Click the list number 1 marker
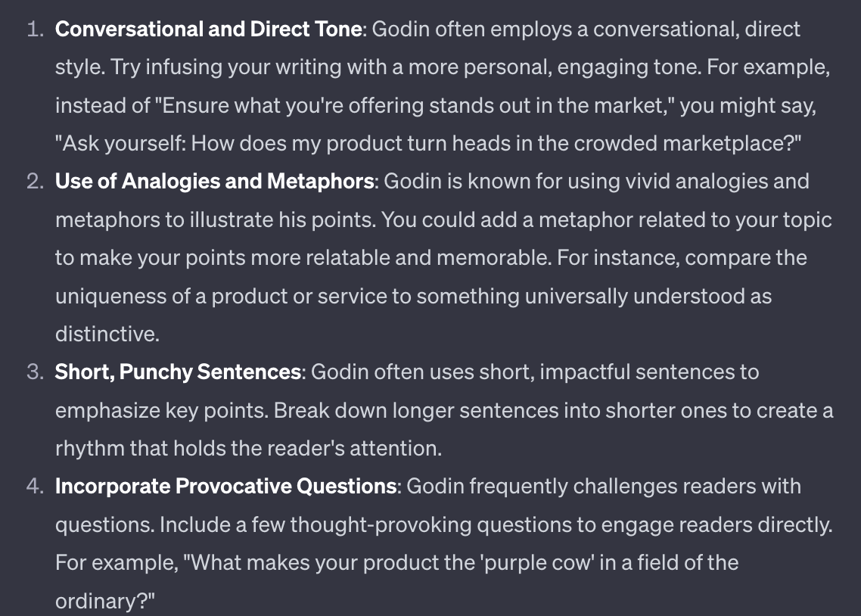The width and height of the screenshot is (861, 616). (35, 30)
